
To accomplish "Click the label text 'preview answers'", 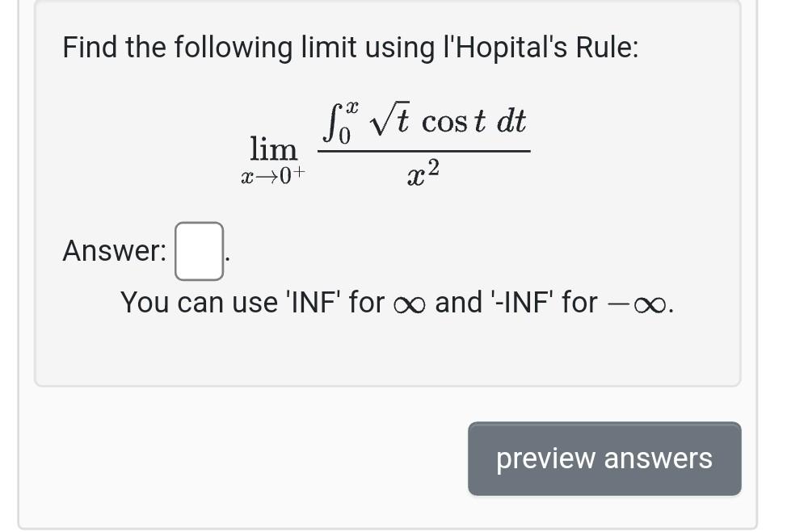I will 604,458.
